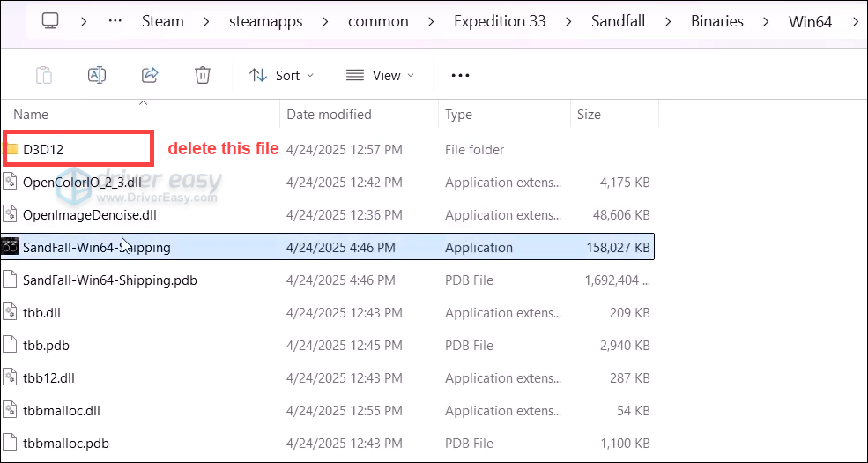Open the See more ellipsis menu
The image size is (868, 463).
coord(460,76)
